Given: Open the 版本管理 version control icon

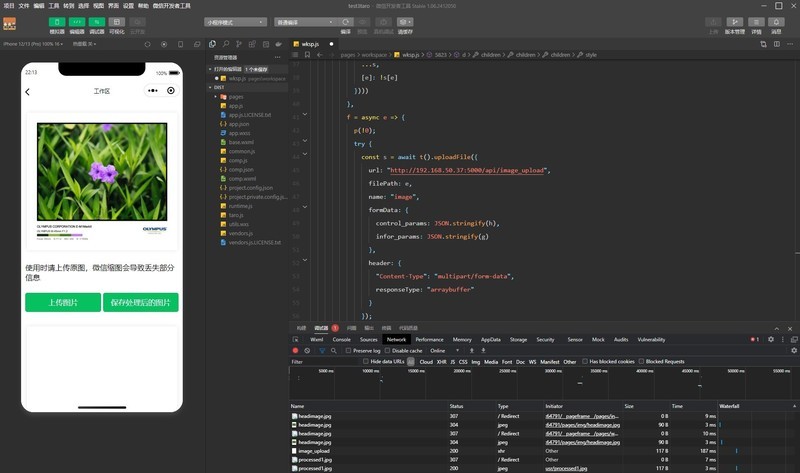Looking at the screenshot, I should click(x=734, y=21).
